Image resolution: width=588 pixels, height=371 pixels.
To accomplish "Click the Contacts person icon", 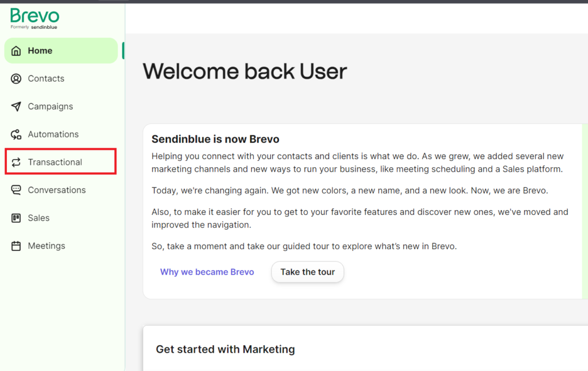I will [x=16, y=79].
